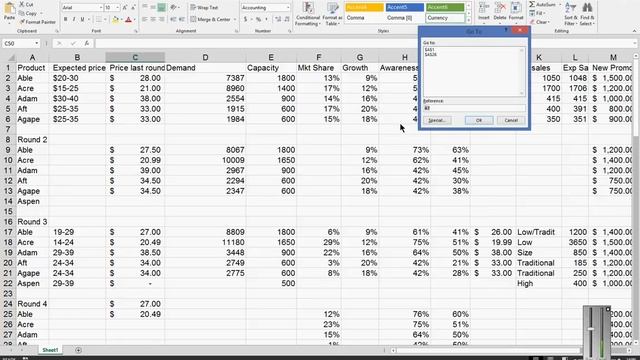
Task: Toggle bold formatting
Action: pos(65,19)
